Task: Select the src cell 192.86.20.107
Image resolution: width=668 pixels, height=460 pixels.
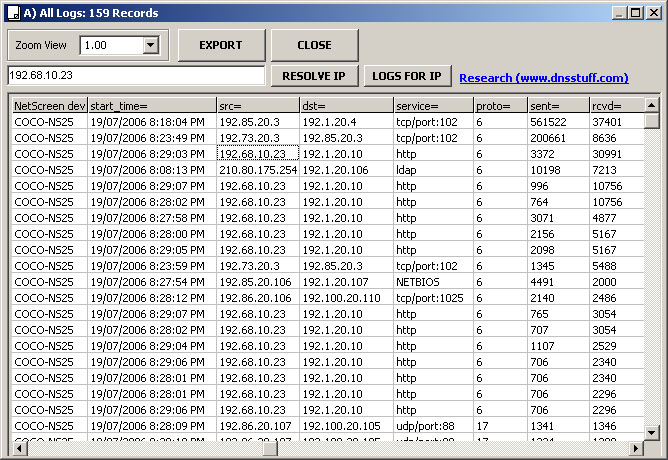Action: (x=258, y=426)
